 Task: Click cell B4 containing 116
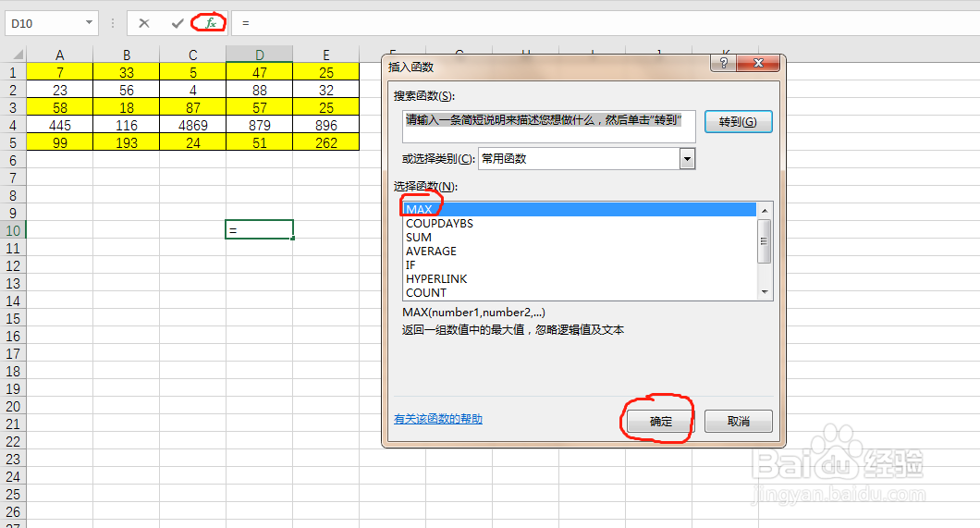click(x=127, y=124)
